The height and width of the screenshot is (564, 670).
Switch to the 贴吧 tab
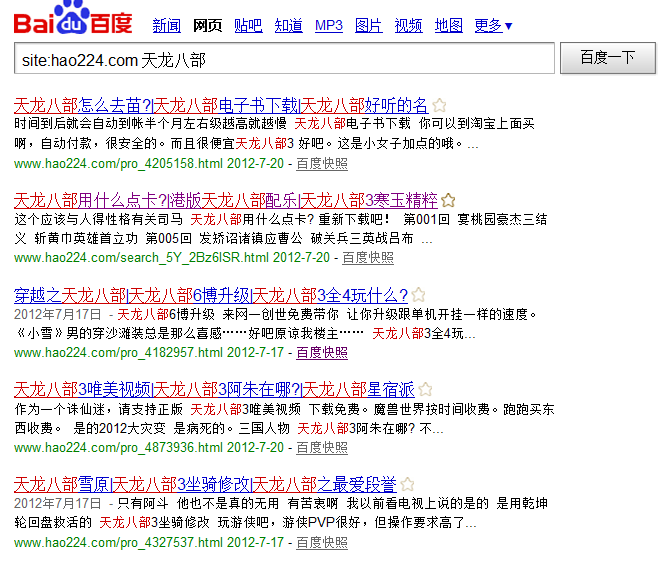pos(248,26)
